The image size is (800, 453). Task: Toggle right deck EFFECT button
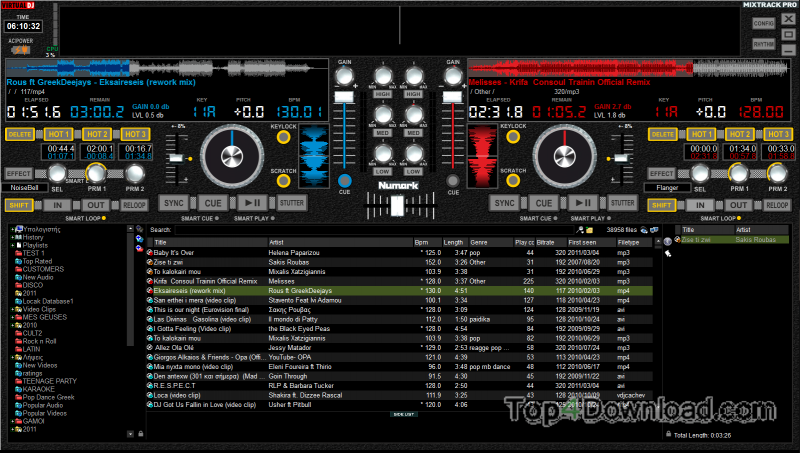pyautogui.click(x=661, y=173)
